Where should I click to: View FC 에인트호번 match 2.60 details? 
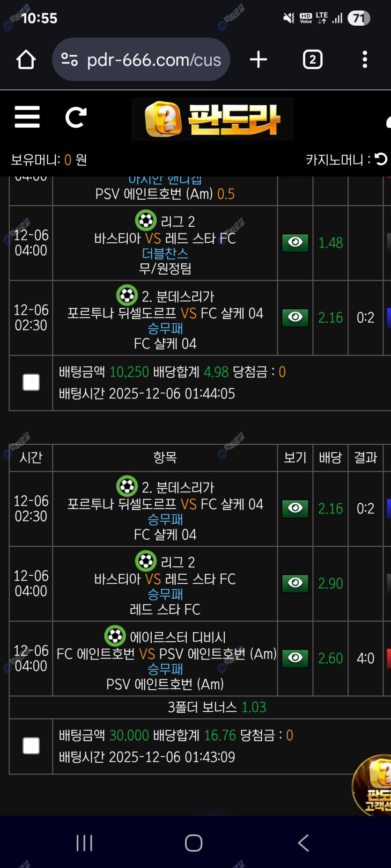(x=295, y=658)
